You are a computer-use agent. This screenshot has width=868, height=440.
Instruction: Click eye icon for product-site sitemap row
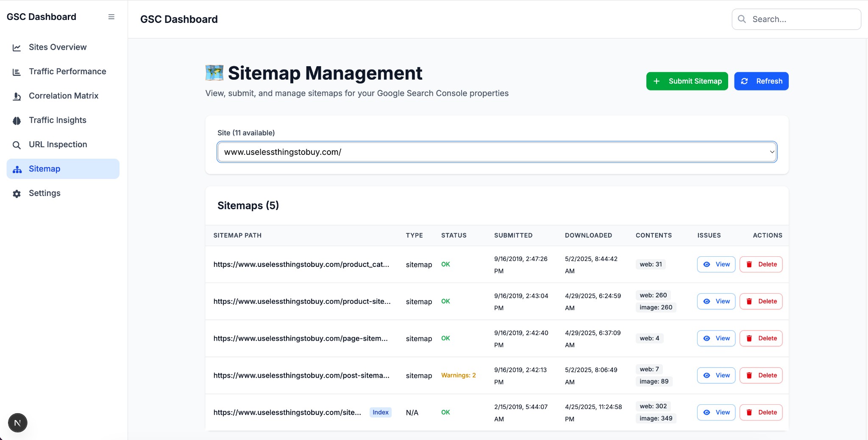click(x=707, y=301)
